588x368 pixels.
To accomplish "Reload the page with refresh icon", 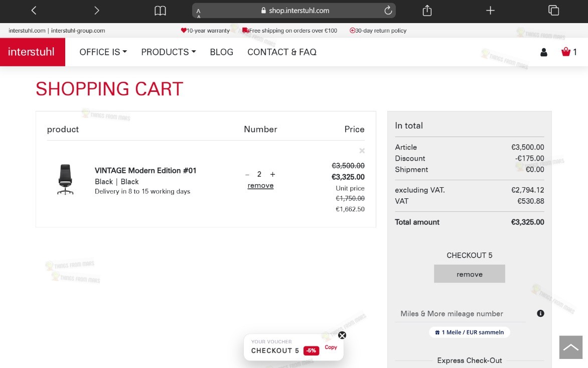I will (x=388, y=11).
